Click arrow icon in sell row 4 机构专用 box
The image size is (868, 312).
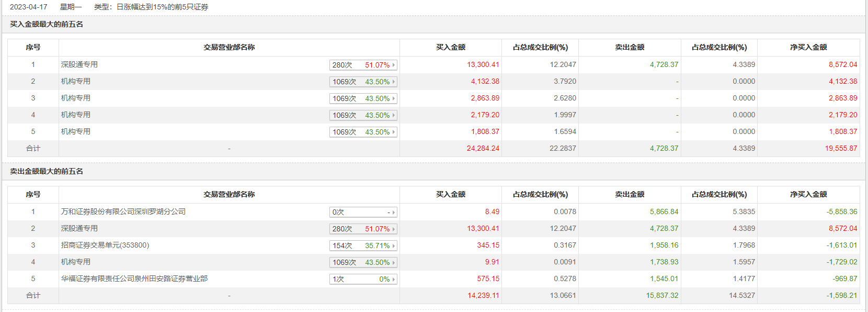(x=394, y=262)
